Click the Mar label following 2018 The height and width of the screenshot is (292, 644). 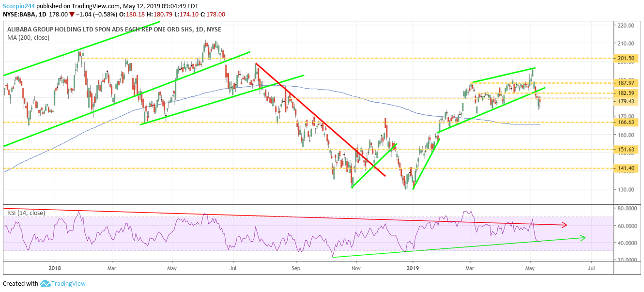click(x=111, y=267)
